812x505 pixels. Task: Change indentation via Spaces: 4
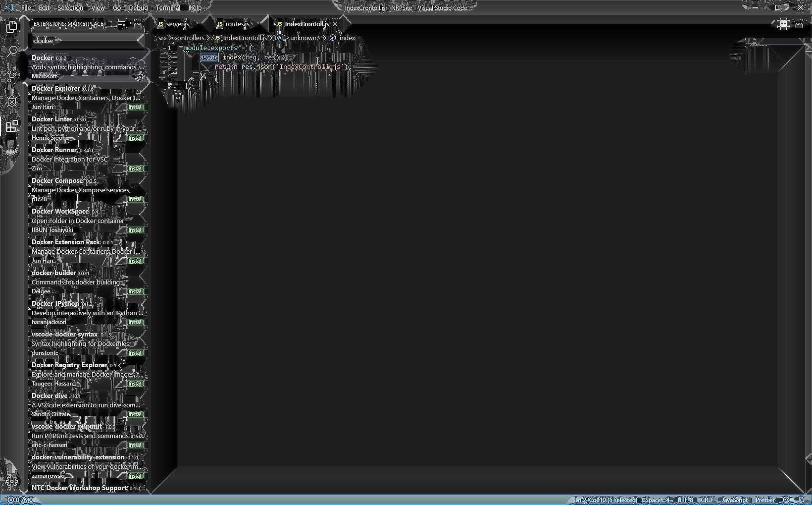point(658,500)
